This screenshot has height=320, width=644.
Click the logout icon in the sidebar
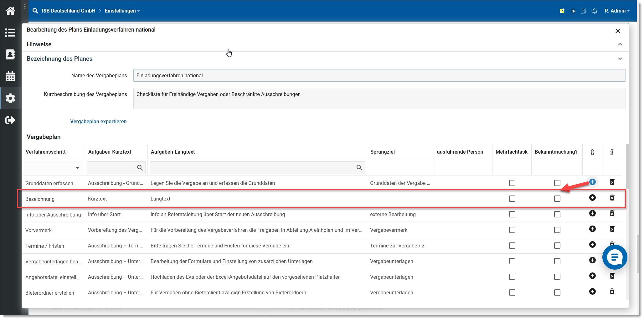coord(10,120)
